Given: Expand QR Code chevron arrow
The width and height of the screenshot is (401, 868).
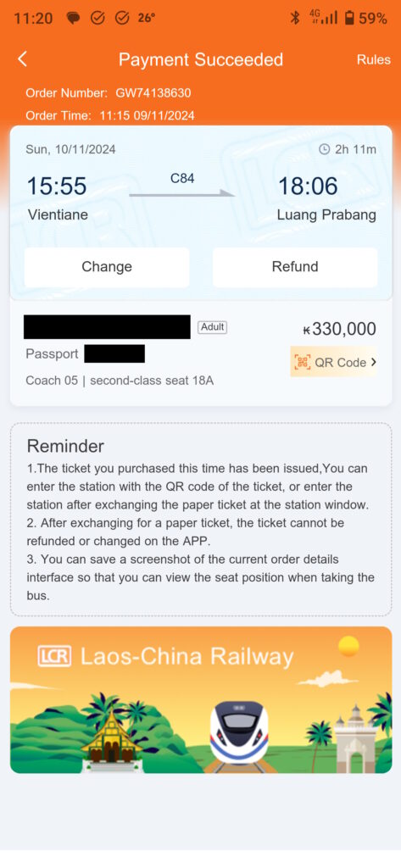Looking at the screenshot, I should click(x=373, y=363).
